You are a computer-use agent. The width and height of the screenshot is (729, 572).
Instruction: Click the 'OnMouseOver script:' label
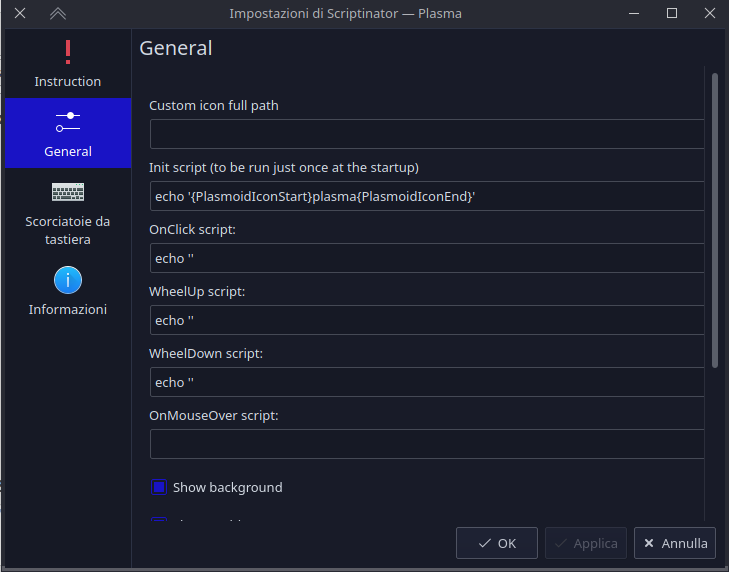pyautogui.click(x=214, y=415)
